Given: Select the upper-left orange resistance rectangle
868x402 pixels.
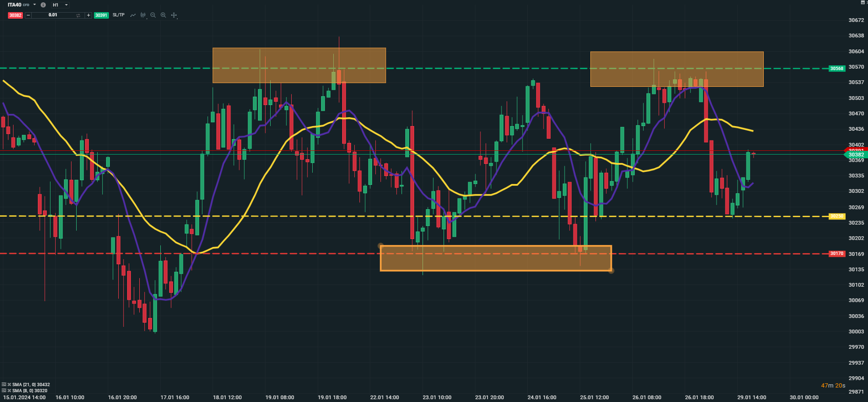Looking at the screenshot, I should [x=299, y=65].
